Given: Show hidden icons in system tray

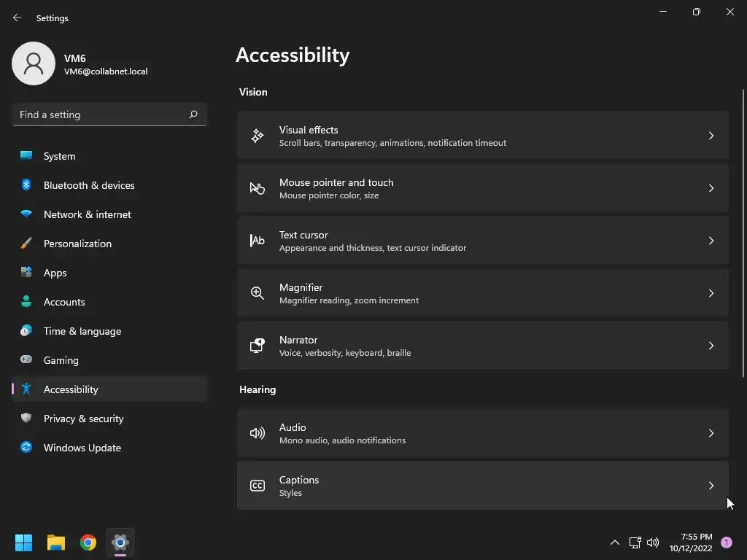Looking at the screenshot, I should pos(614,542).
